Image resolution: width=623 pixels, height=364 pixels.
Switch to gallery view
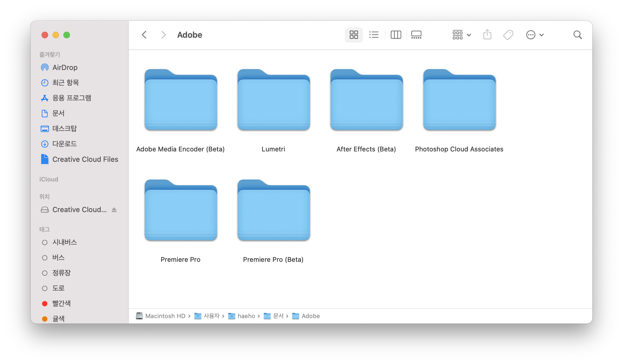(x=416, y=35)
